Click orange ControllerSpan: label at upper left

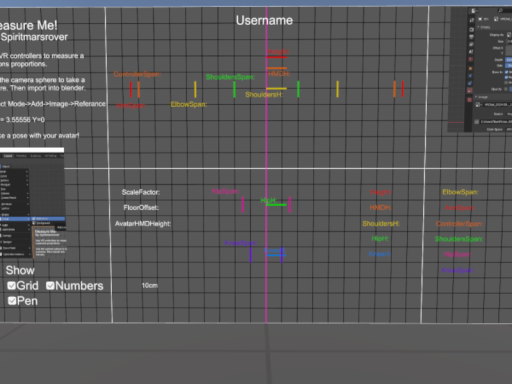tap(137, 74)
